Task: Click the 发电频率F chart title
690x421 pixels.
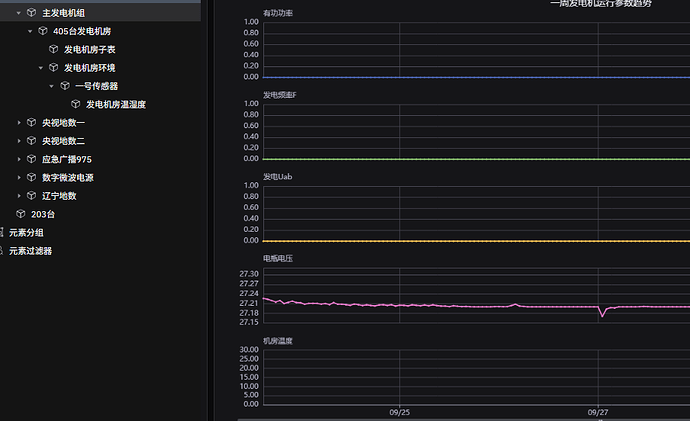Action: [x=280, y=95]
